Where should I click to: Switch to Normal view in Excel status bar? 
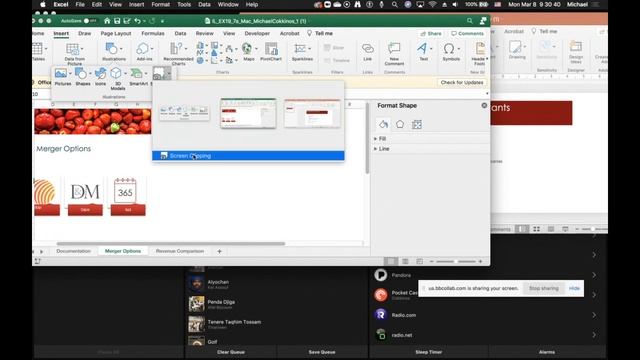390,261
